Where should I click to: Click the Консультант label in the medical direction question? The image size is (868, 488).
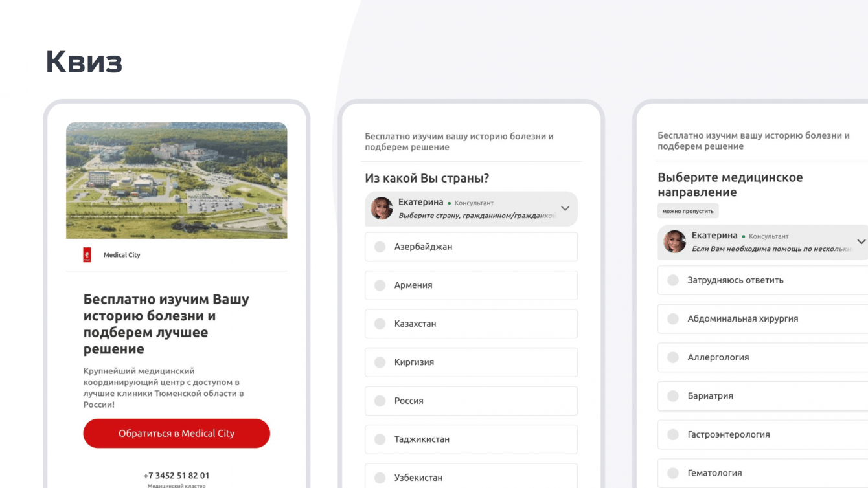click(769, 236)
